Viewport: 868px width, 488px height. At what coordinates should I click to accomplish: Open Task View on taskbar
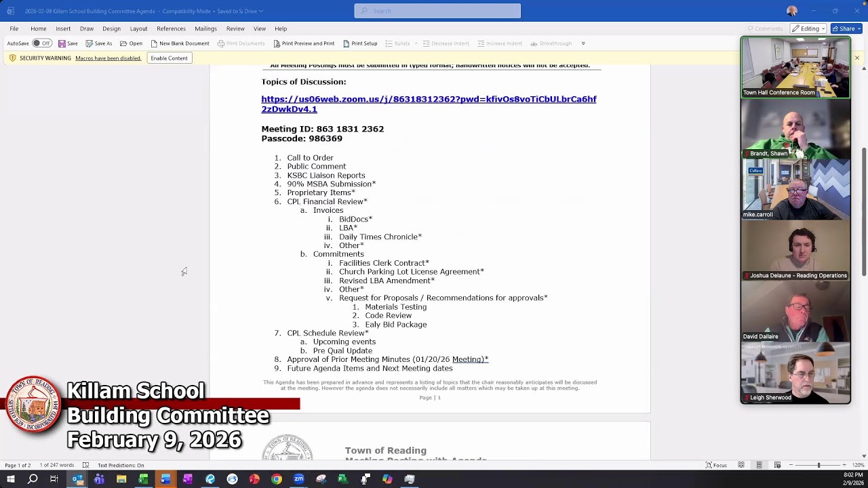pos(54,479)
